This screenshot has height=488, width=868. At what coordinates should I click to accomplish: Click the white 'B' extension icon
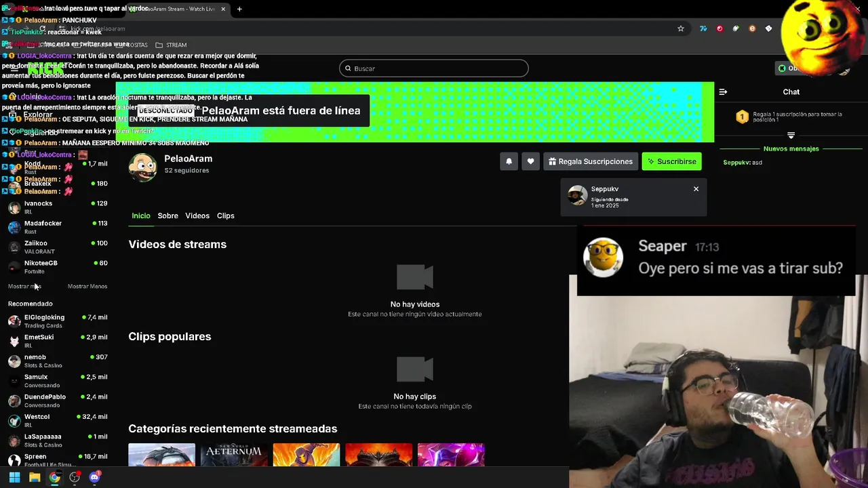click(768, 28)
